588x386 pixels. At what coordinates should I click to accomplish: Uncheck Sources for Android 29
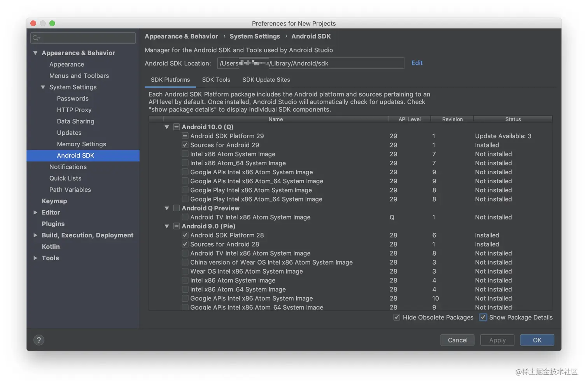(x=185, y=145)
